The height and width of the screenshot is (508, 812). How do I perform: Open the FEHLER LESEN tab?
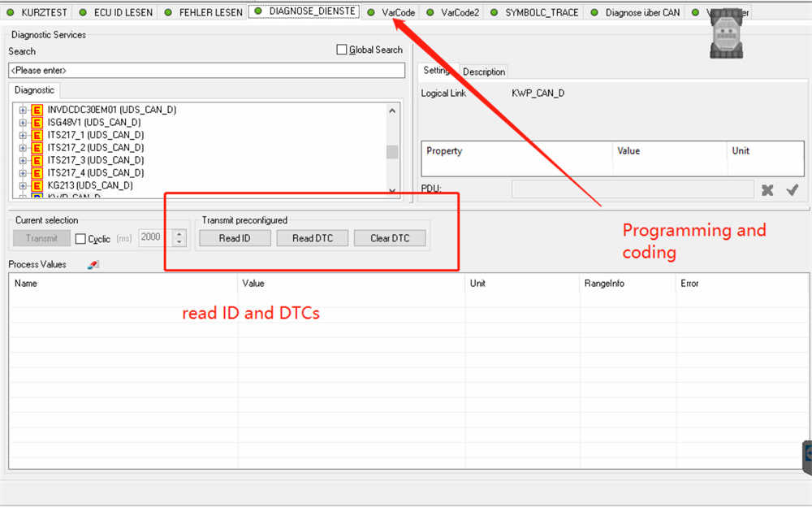click(209, 13)
